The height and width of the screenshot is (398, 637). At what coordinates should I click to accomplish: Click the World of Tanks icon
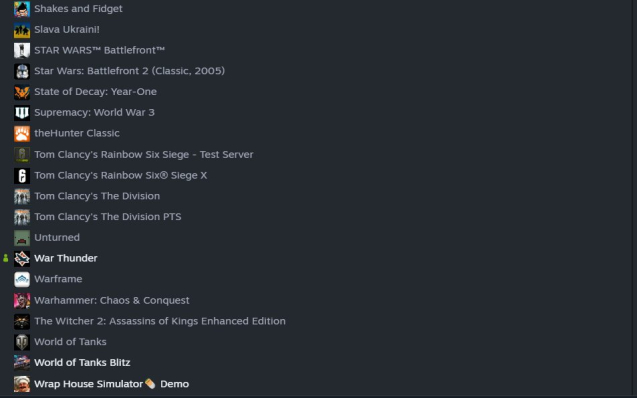coord(22,342)
